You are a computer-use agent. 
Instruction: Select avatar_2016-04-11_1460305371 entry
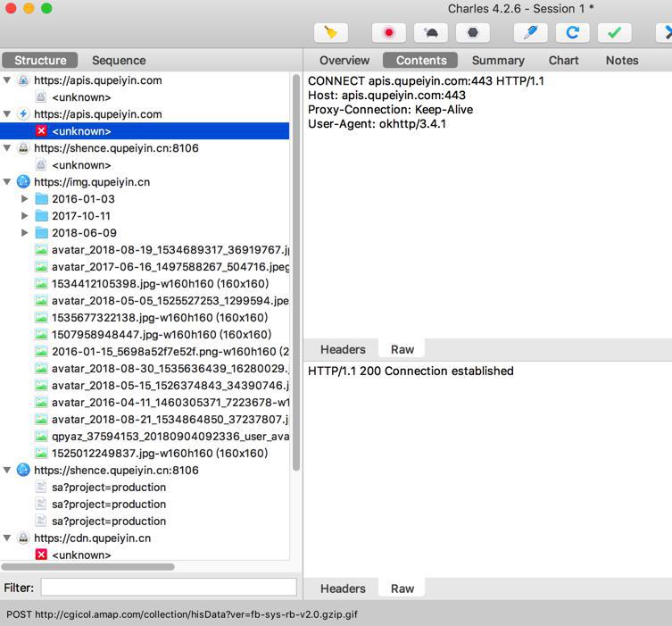tap(170, 402)
